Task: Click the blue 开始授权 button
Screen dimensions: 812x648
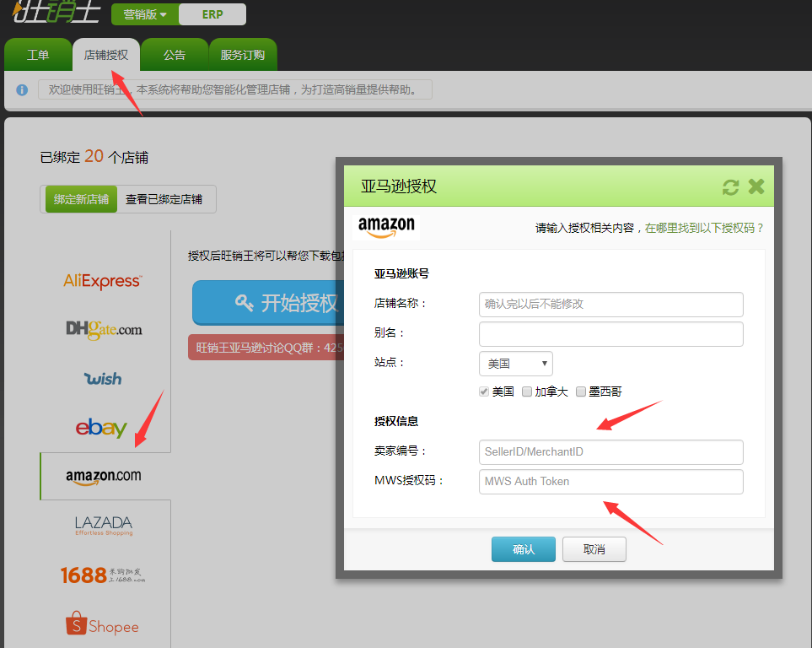Action: (268, 303)
